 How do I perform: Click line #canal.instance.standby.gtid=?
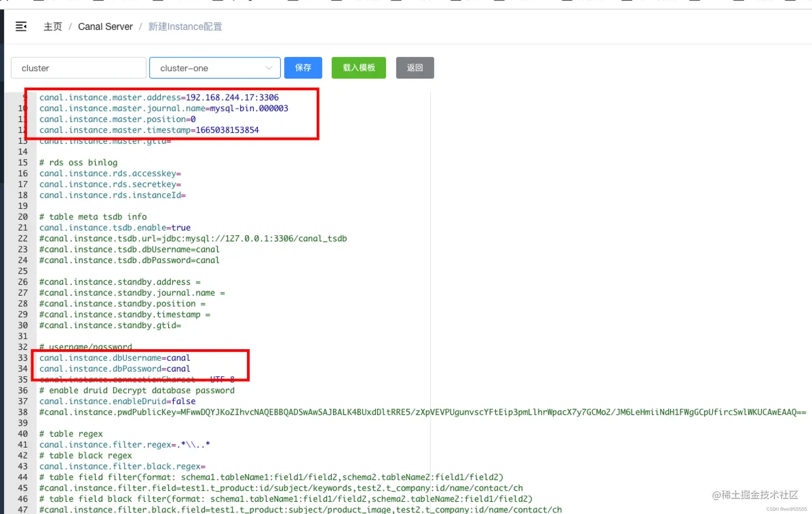pos(110,325)
